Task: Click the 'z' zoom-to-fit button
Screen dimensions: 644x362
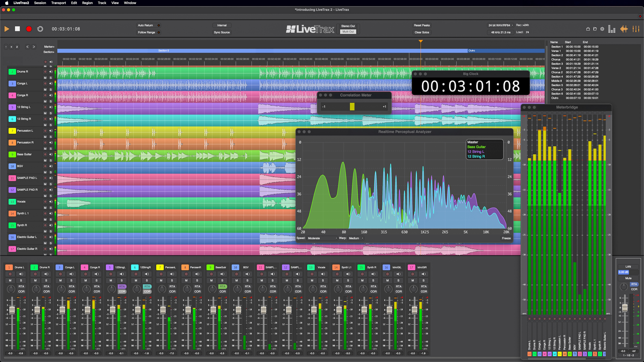Action: tap(17, 47)
